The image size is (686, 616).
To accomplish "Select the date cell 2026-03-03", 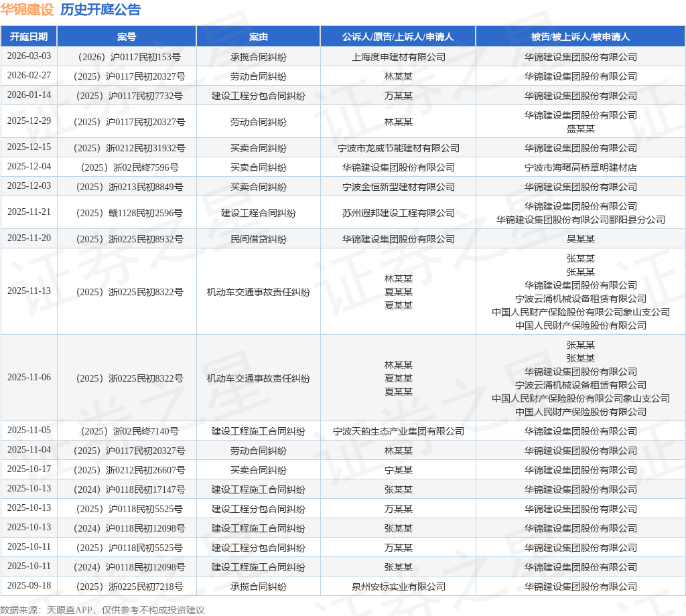I will 29,56.
